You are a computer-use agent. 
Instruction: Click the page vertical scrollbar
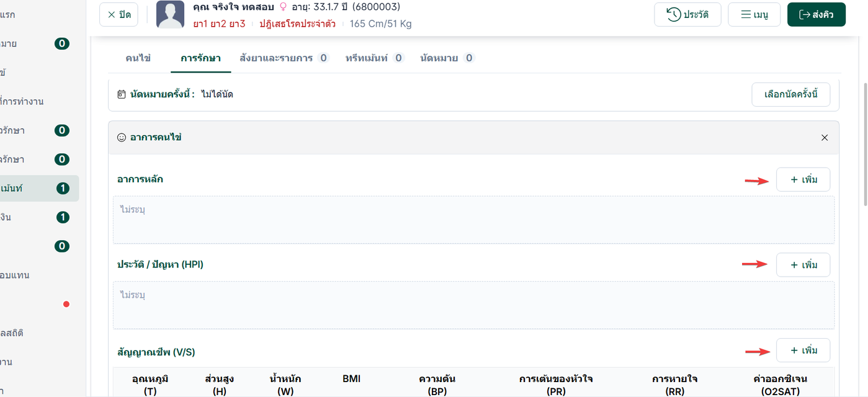tap(866, 144)
